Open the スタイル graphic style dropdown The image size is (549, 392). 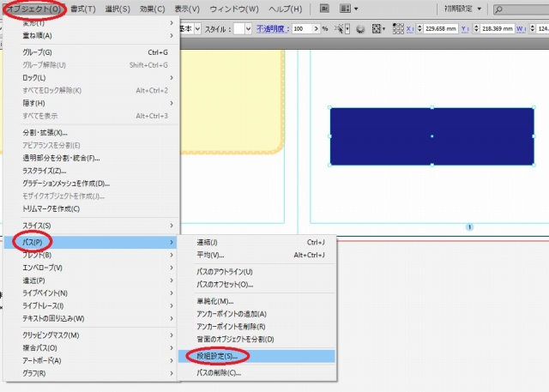248,28
